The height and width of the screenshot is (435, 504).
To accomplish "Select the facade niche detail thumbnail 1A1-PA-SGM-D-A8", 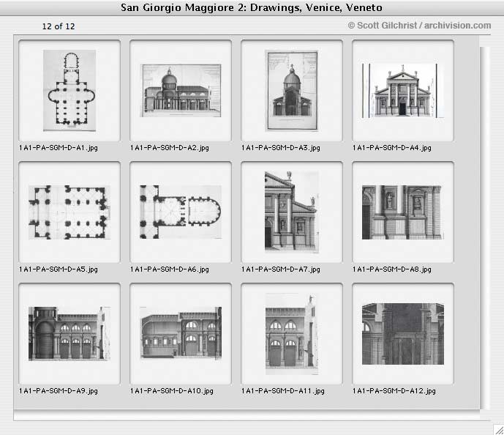I will click(x=403, y=212).
